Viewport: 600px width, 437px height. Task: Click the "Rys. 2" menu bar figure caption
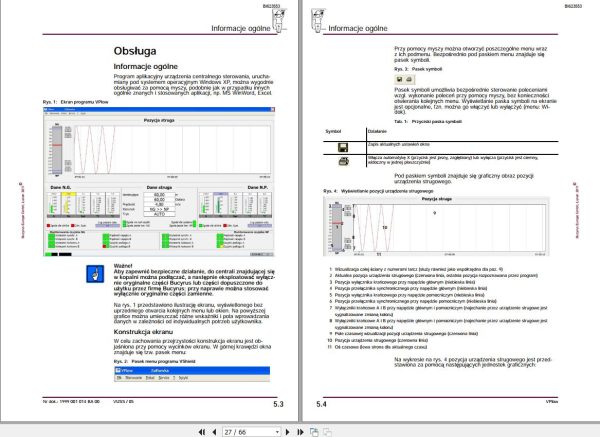(154, 362)
